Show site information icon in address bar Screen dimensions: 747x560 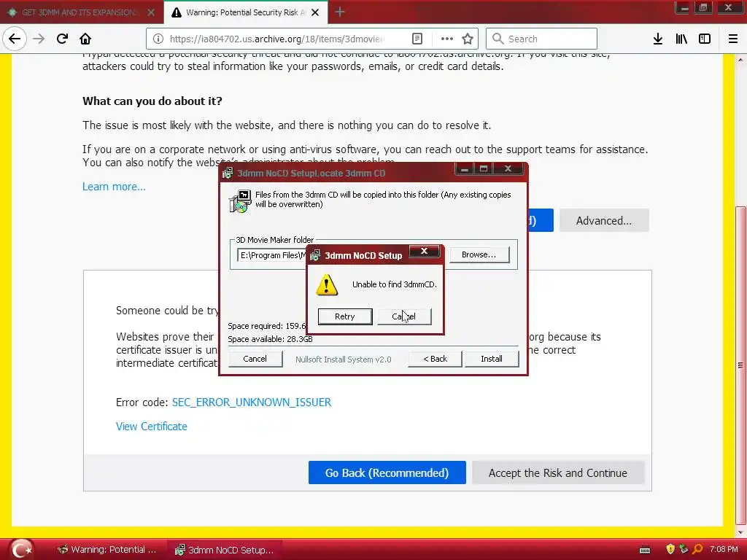tap(158, 39)
